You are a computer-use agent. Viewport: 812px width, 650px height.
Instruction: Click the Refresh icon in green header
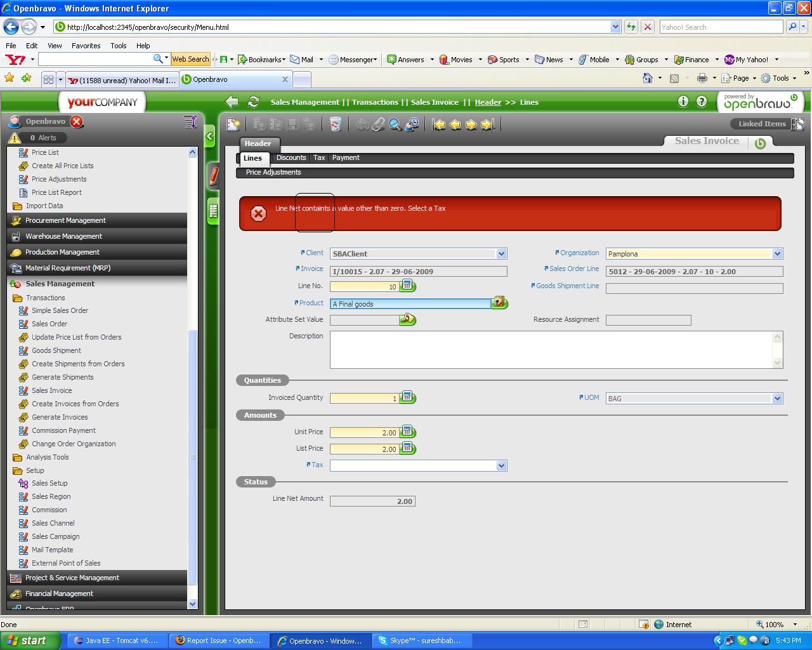[254, 102]
